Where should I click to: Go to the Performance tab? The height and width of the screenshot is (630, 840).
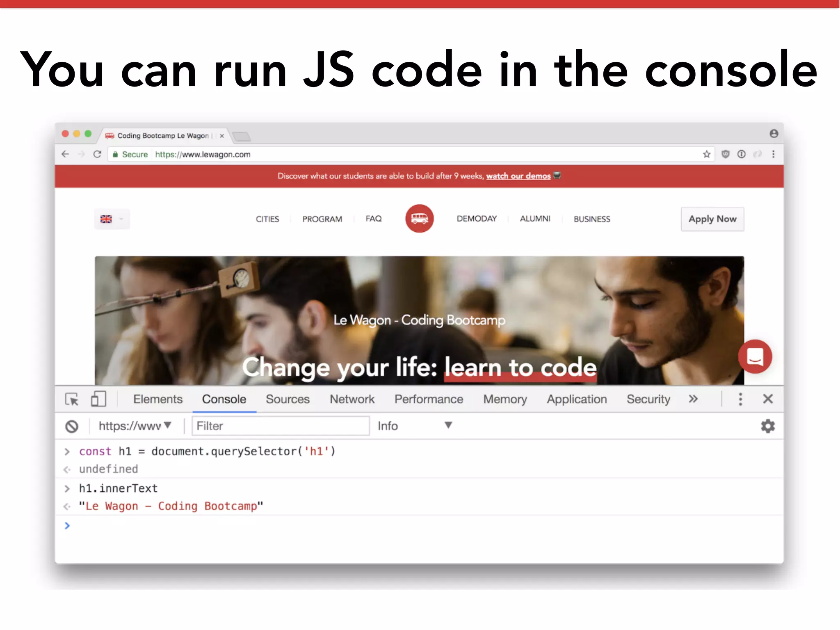click(x=429, y=399)
